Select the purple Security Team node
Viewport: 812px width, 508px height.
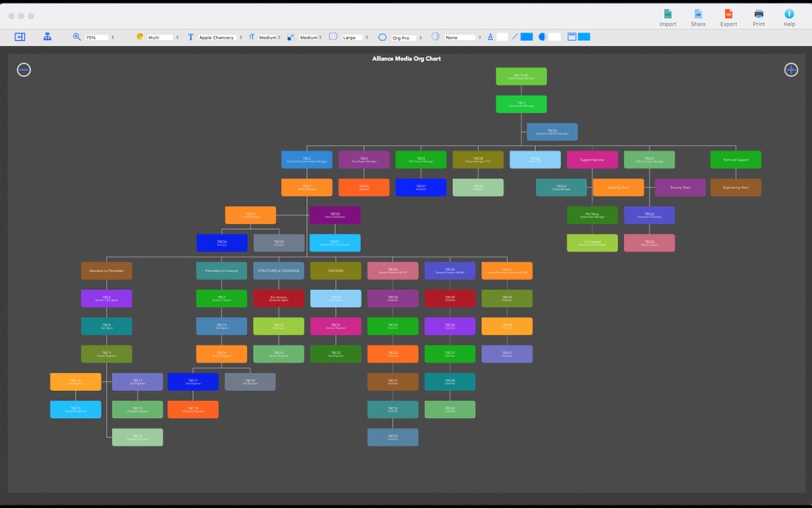680,187
